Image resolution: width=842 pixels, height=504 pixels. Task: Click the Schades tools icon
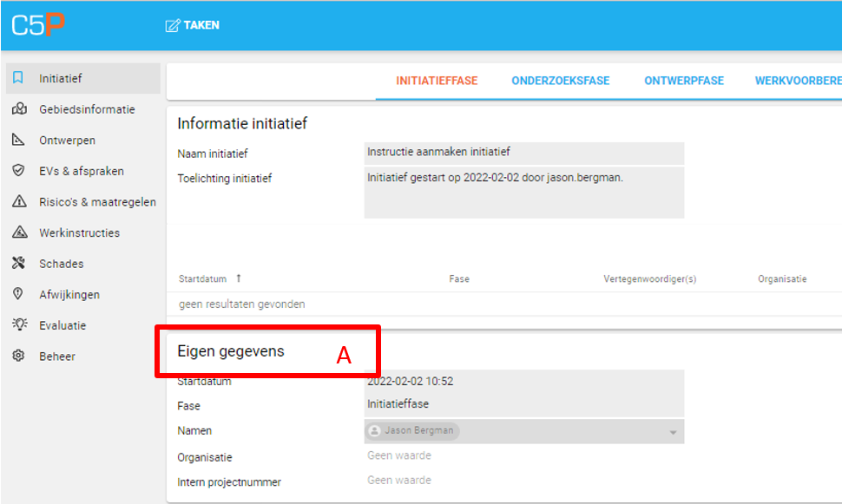tap(19, 264)
